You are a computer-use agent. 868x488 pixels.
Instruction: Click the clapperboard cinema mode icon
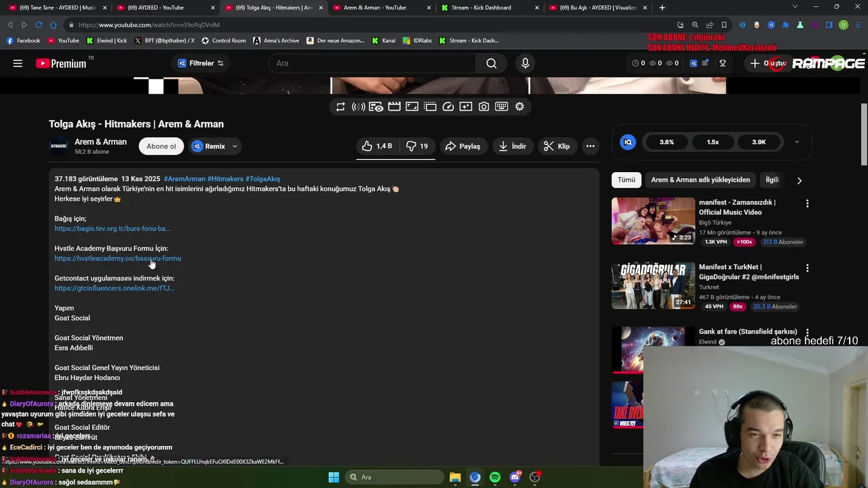pyautogui.click(x=394, y=106)
